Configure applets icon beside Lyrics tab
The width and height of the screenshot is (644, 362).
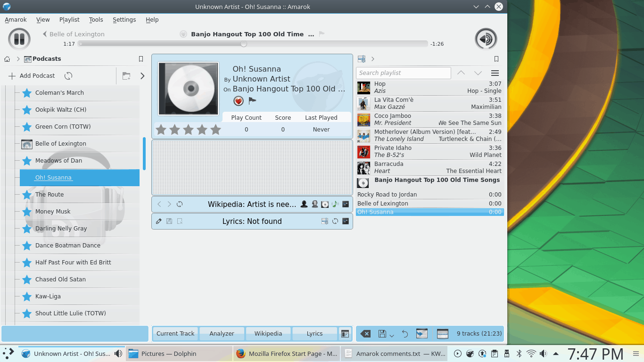(345, 334)
